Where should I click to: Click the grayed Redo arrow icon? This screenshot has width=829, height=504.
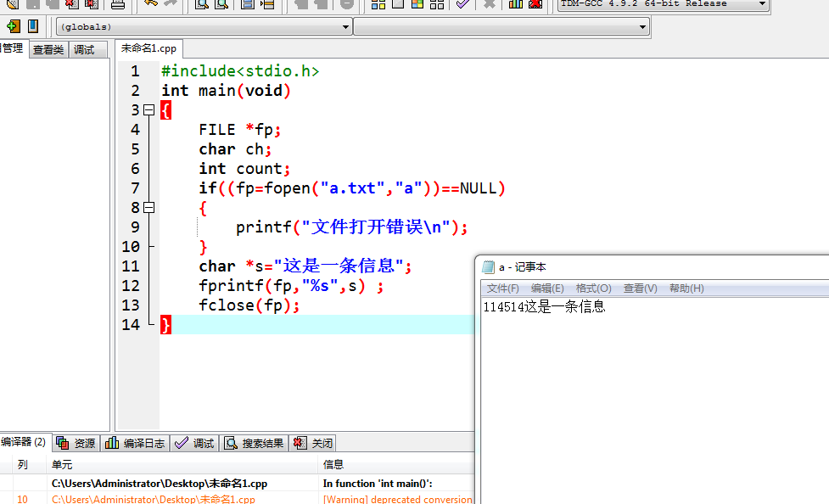click(171, 3)
